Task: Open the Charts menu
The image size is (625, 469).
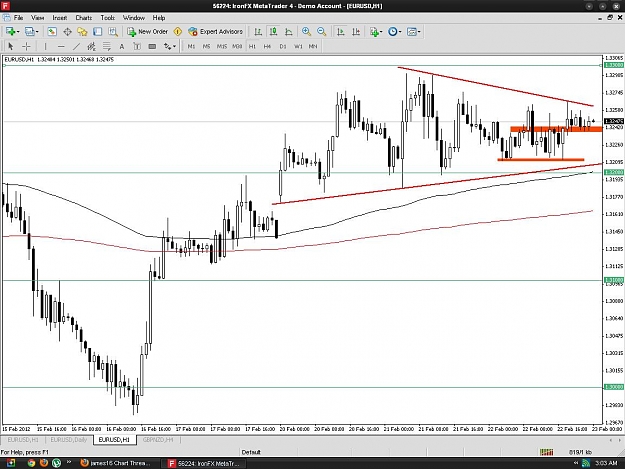Action: tap(84, 18)
